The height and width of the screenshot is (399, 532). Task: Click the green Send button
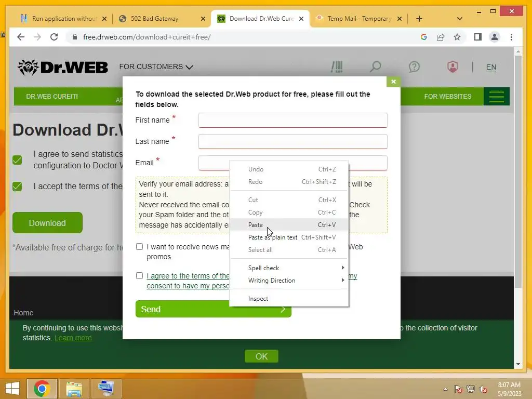(x=213, y=309)
